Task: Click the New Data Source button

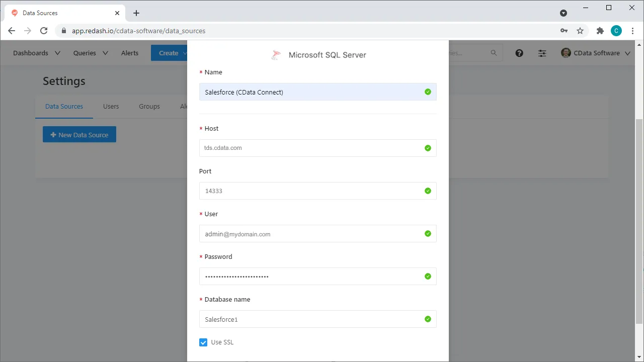Action: [79, 135]
